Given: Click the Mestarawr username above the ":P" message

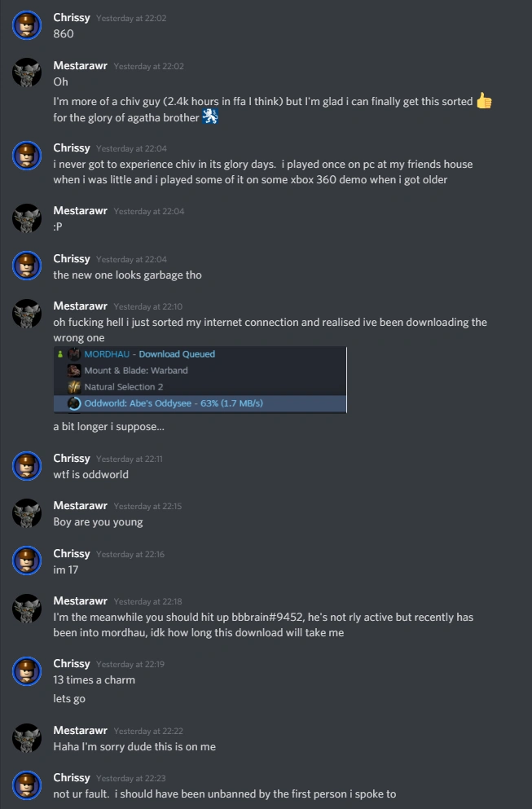Looking at the screenshot, I should pyautogui.click(x=80, y=210).
